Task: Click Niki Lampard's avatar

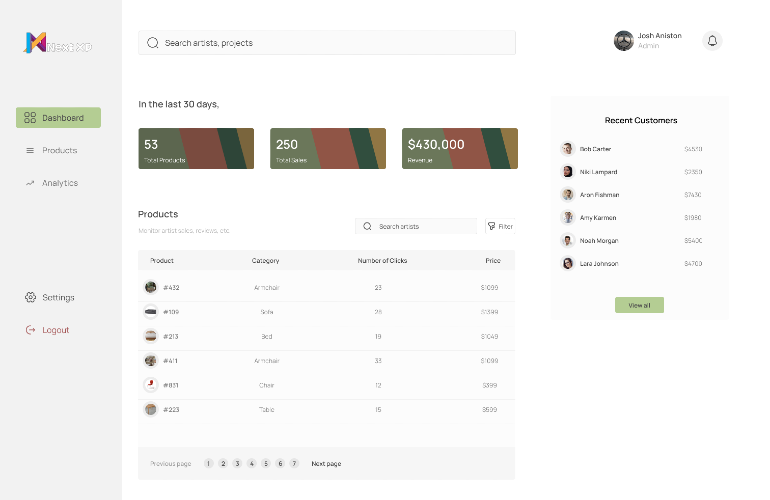Action: point(568,171)
